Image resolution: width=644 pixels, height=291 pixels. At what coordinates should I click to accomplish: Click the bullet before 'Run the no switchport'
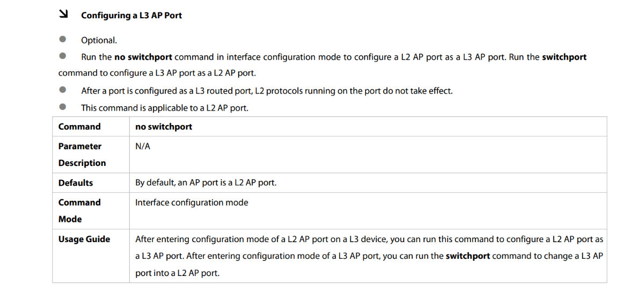tap(63, 56)
